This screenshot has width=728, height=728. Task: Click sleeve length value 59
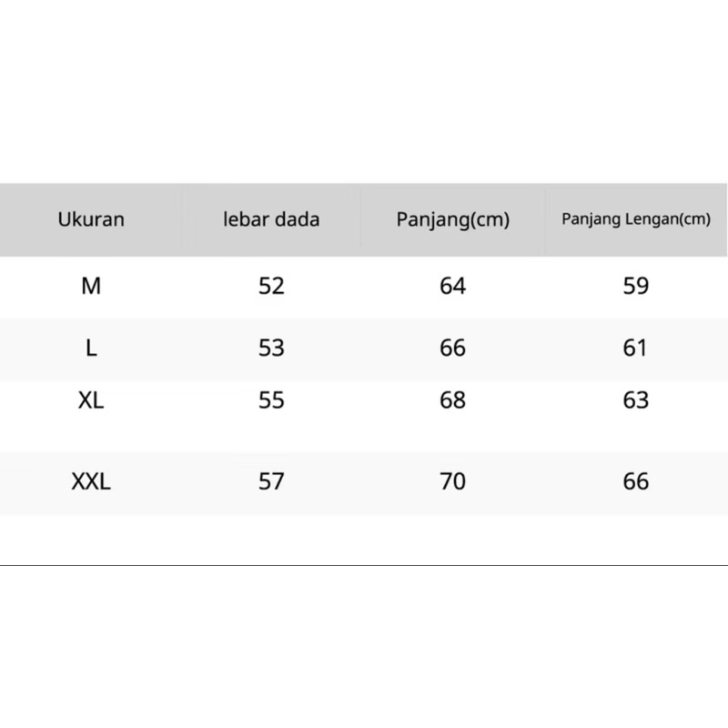[636, 286]
